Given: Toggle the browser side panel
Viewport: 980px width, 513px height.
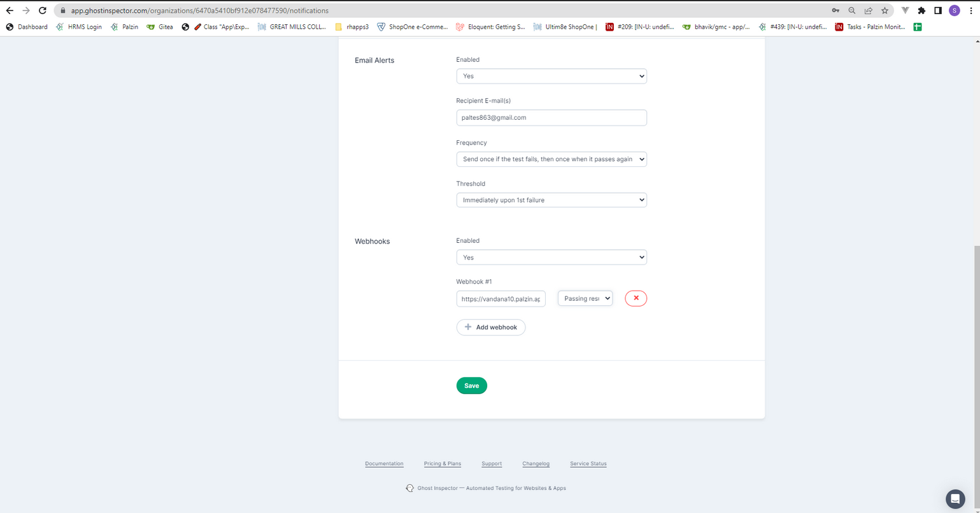Looking at the screenshot, I should tap(938, 11).
